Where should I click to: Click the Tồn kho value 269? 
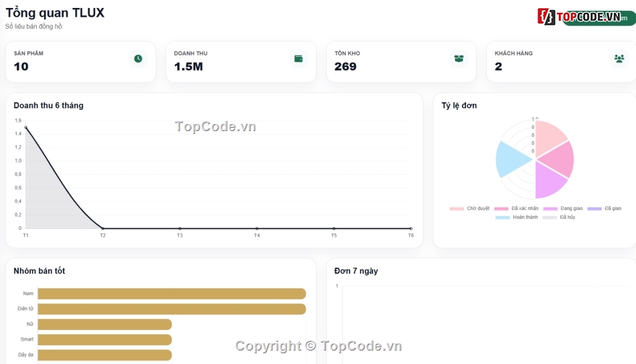coord(345,66)
